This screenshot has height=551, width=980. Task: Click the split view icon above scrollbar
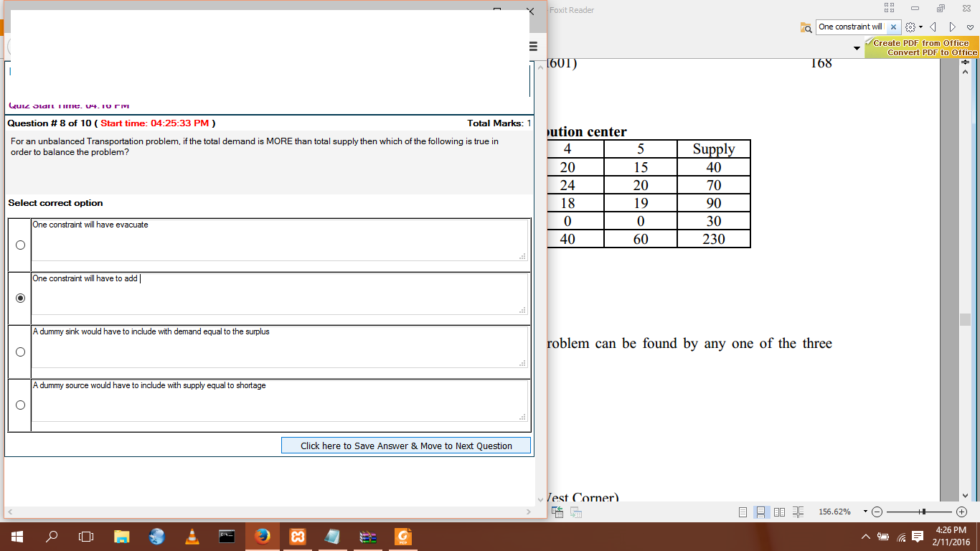pos(965,62)
